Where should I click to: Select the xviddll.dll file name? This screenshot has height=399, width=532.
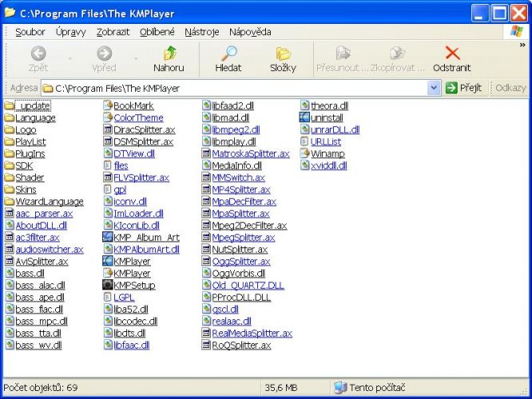pyautogui.click(x=329, y=165)
